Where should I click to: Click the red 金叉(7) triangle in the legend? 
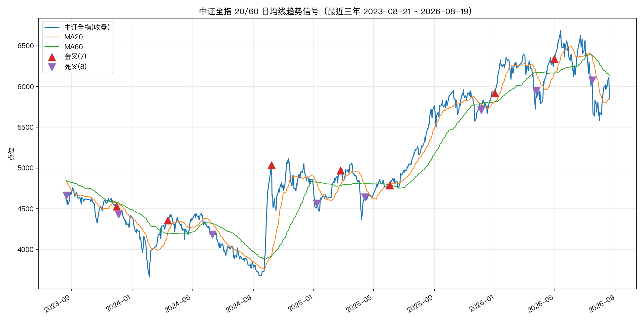[x=52, y=57]
